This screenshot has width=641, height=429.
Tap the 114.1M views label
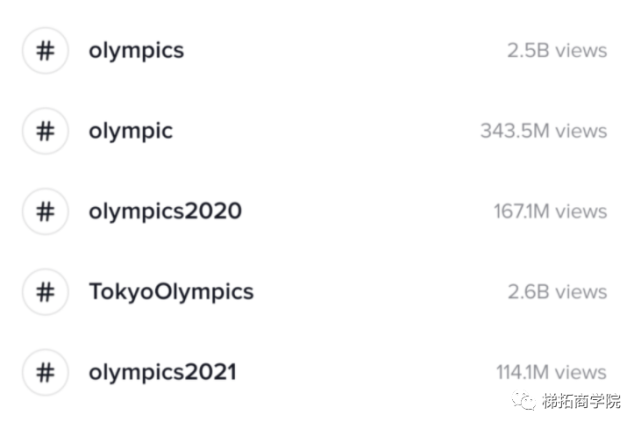(551, 373)
